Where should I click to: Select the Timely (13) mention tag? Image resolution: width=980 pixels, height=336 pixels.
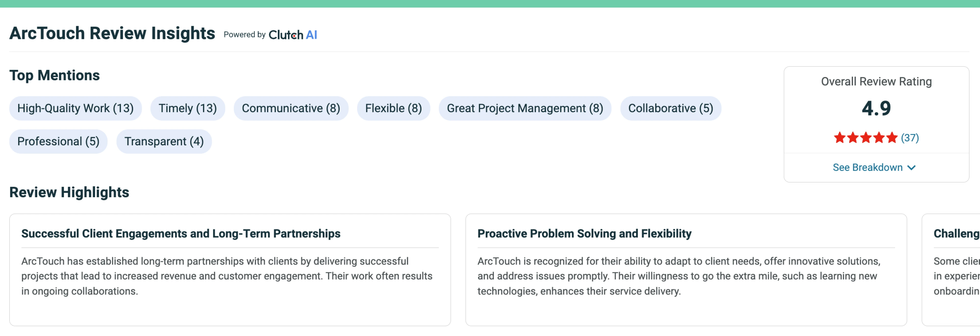click(x=188, y=108)
